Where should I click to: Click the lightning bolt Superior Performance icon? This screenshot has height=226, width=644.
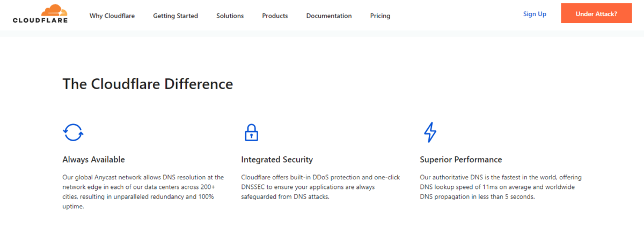tap(430, 132)
